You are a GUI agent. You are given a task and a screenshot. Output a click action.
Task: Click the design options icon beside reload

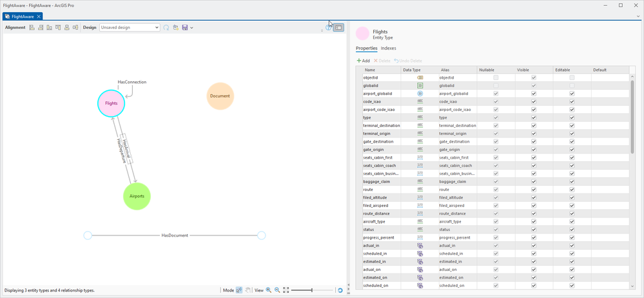point(176,28)
